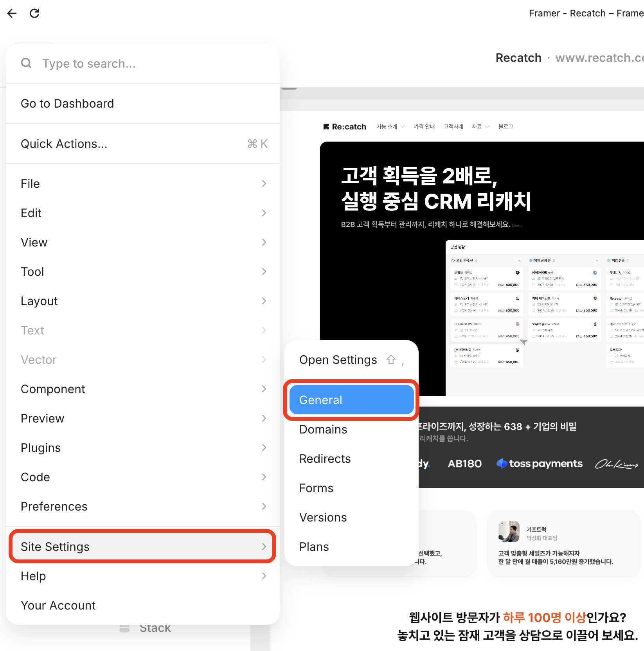Screen dimensions: 644x651
Task: Select General site settings
Action: point(351,400)
